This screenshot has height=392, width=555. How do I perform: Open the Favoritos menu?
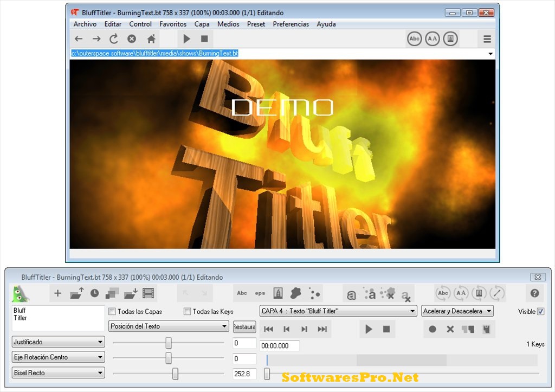173,24
